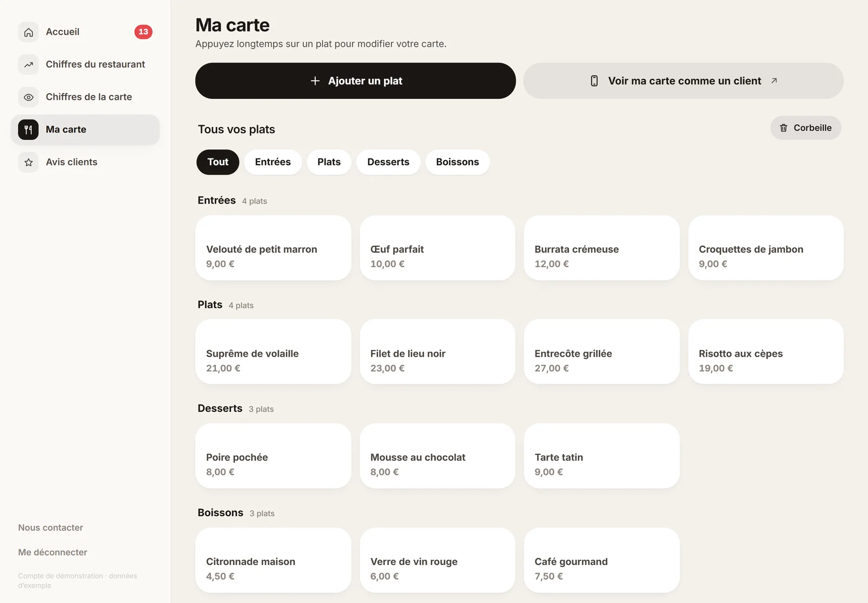Select Croquettes de jambon card

pos(766,248)
